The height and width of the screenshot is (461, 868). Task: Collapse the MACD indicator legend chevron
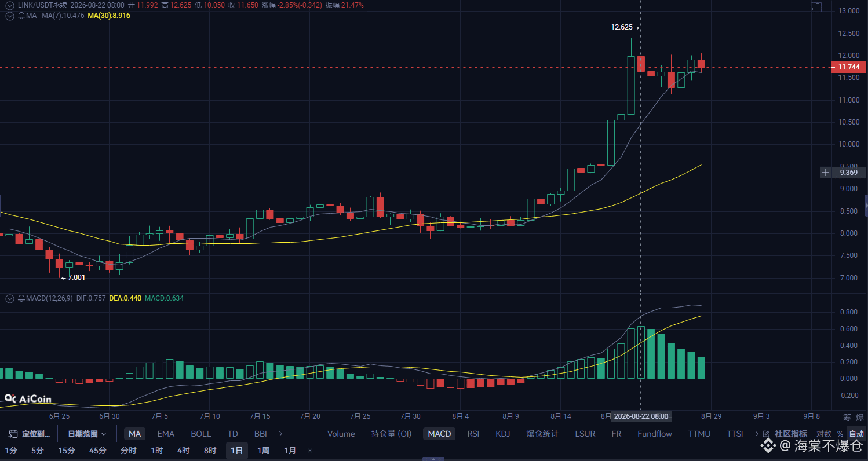(9, 298)
